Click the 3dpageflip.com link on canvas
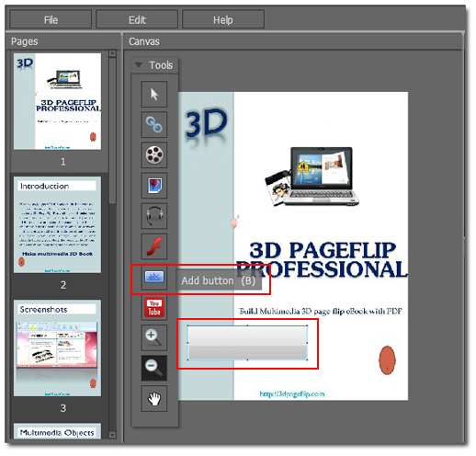 click(292, 393)
